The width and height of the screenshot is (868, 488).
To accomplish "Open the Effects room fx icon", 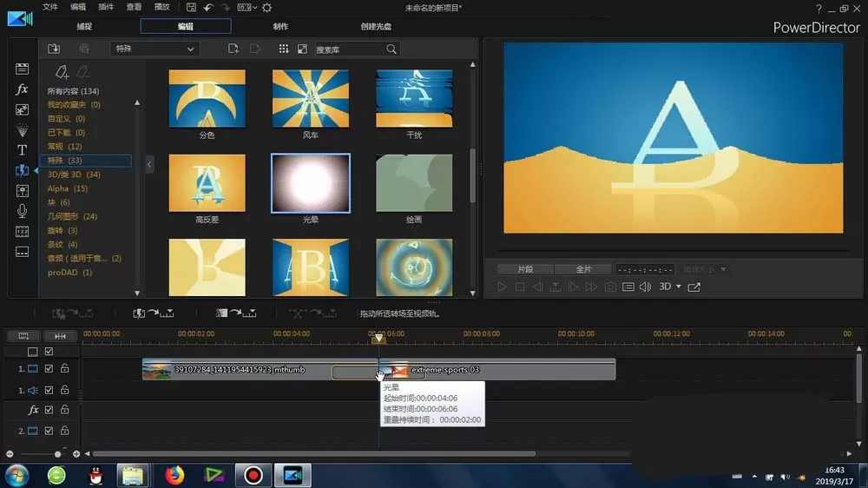I will click(22, 89).
